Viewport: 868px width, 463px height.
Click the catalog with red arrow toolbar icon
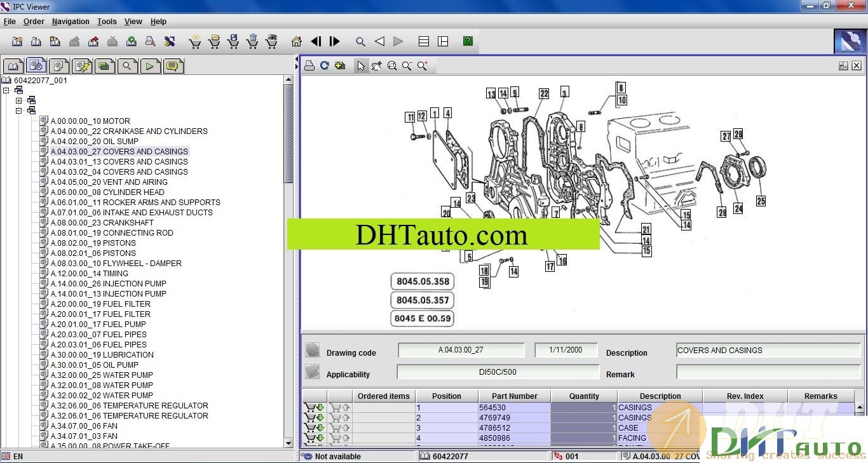[93, 42]
